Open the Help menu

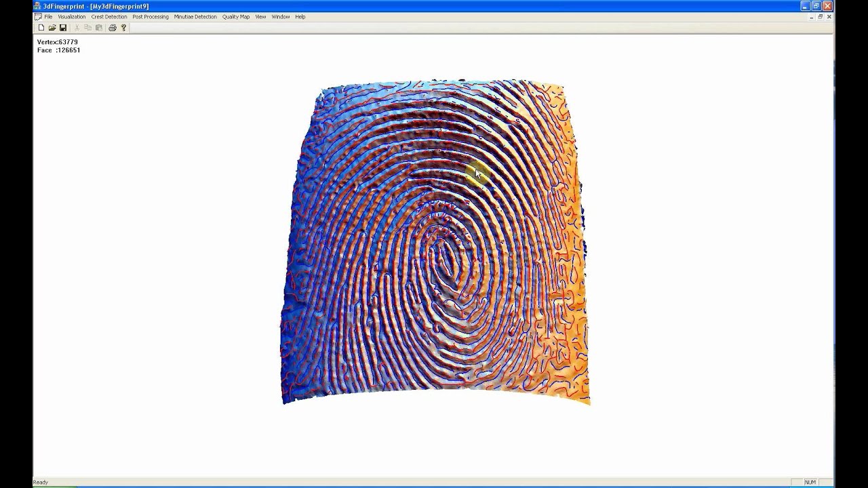300,16
